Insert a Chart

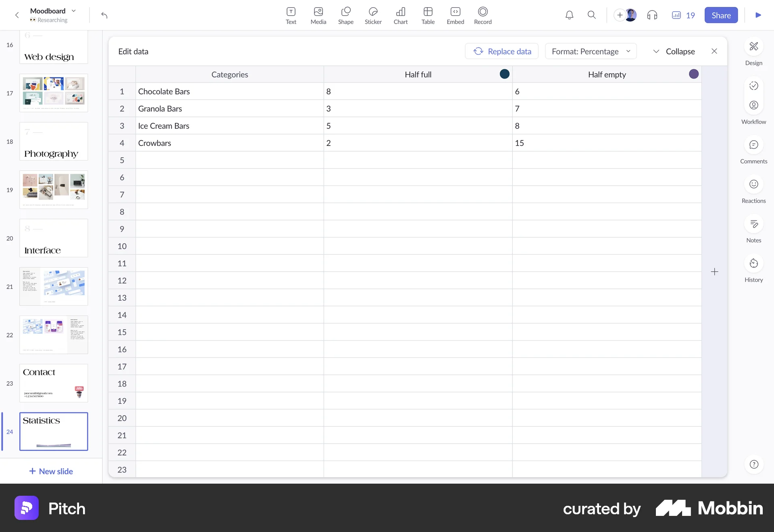400,15
